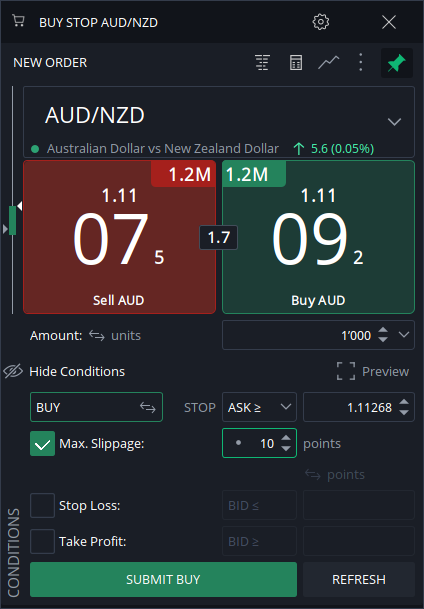Open the amount presets dropdown arrow
Viewport: 424px width, 609px height.
[x=404, y=334]
